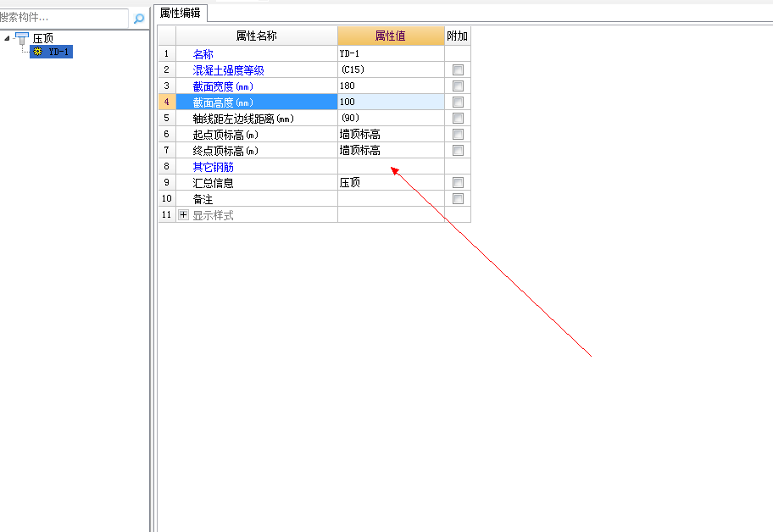Click row number 1 header
This screenshot has height=532, width=773.
tap(167, 53)
